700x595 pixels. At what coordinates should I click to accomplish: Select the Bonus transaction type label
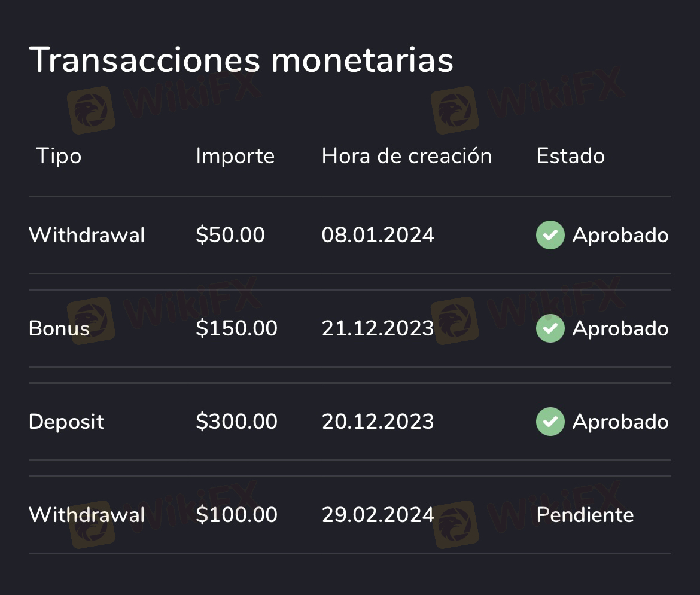59,328
